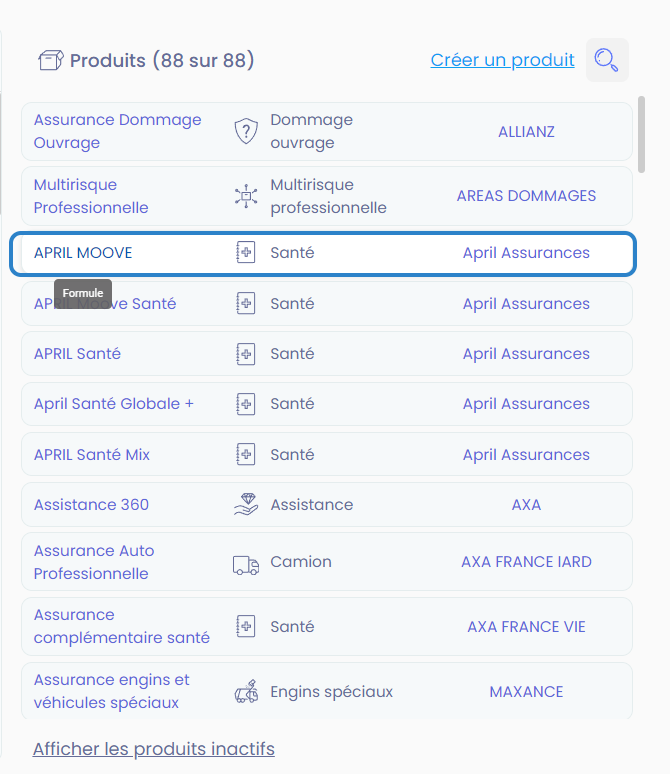Viewport: 670px width, 774px height.
Task: Open April Santé Globale + product
Action: point(114,404)
